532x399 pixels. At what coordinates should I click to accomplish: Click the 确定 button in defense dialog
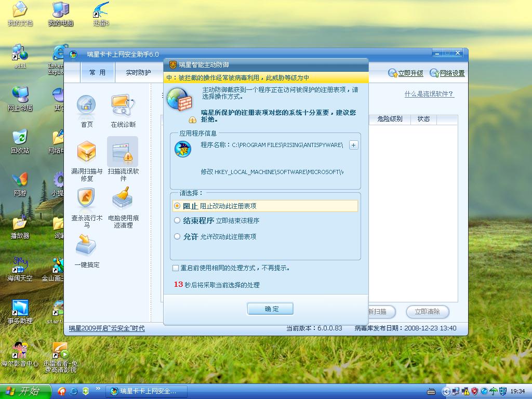(x=270, y=309)
